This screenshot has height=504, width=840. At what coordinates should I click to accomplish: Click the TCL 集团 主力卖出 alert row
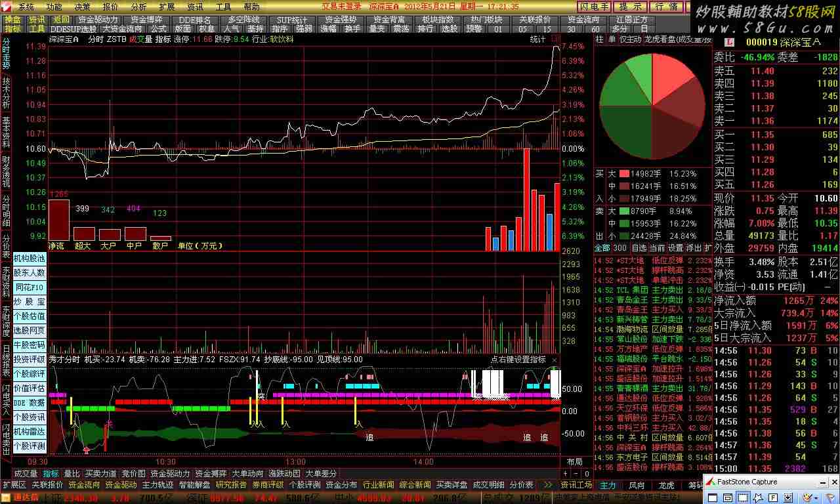coord(652,289)
